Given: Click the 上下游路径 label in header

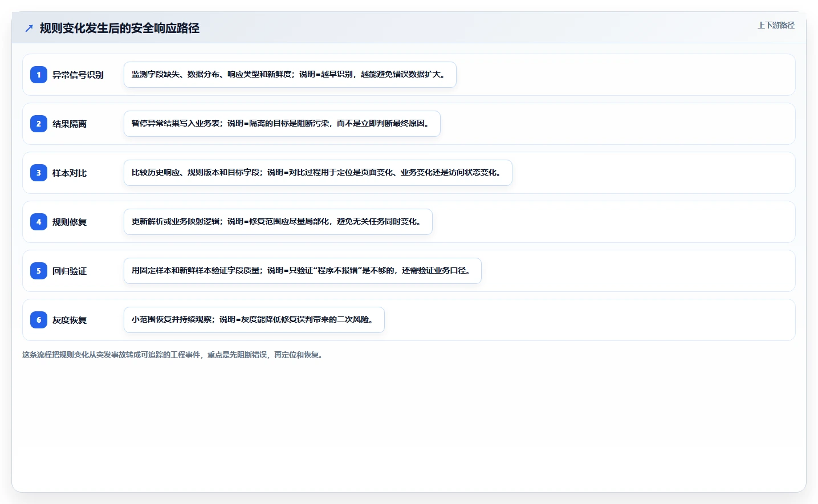Looking at the screenshot, I should (776, 25).
